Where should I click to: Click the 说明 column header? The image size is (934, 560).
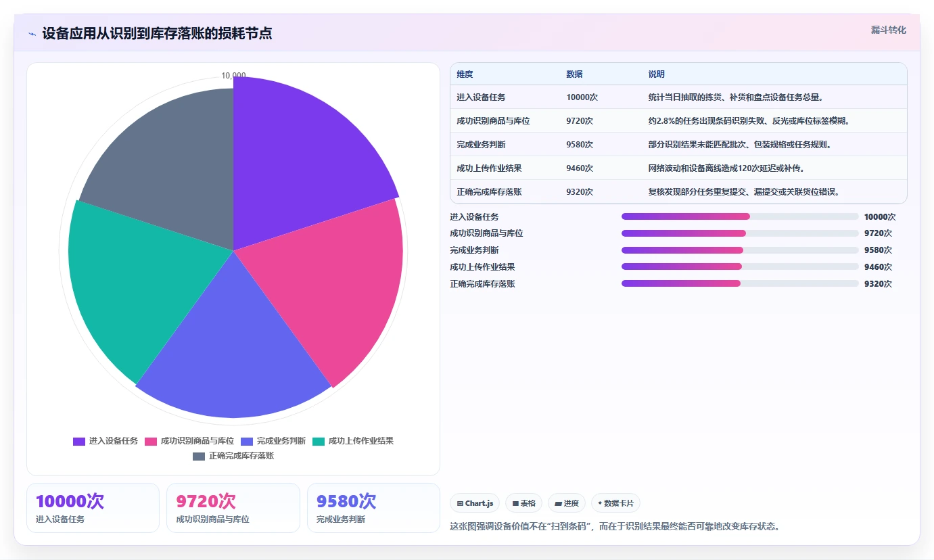[x=657, y=74]
